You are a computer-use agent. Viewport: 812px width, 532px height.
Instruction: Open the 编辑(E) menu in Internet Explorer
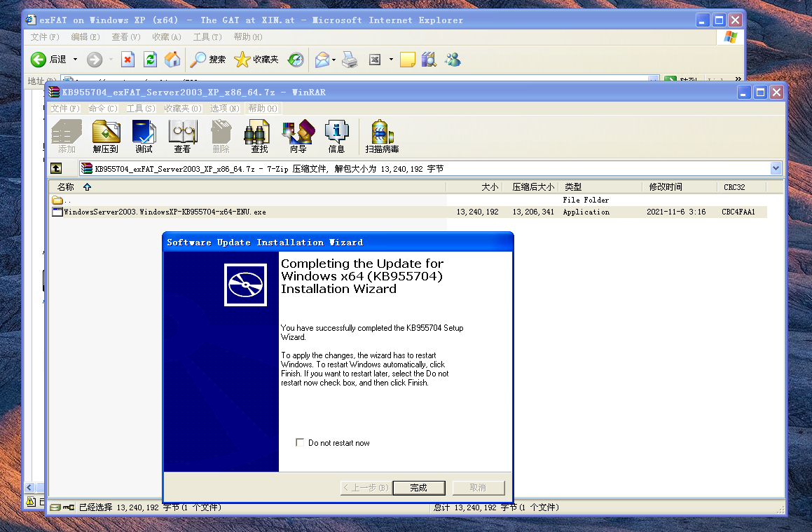point(85,37)
